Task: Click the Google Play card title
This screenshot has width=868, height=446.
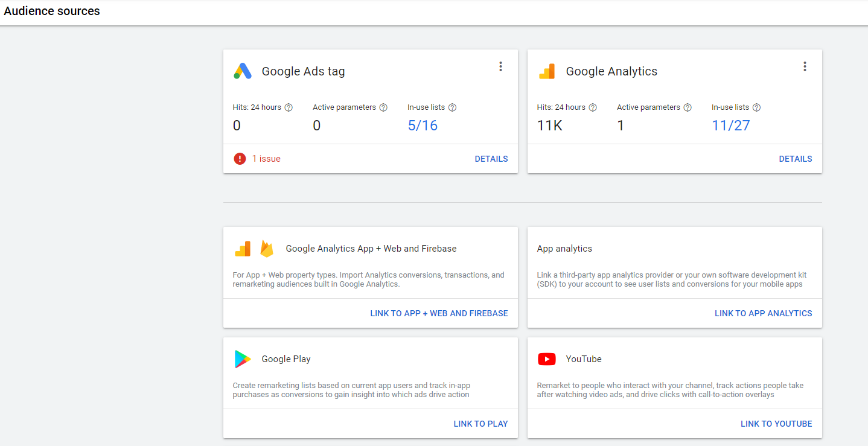Action: pos(286,359)
